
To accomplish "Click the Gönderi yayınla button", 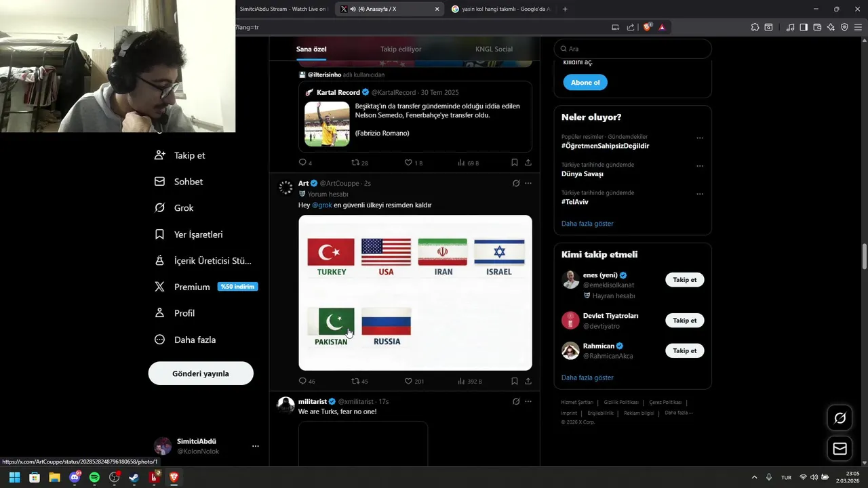I will point(201,373).
